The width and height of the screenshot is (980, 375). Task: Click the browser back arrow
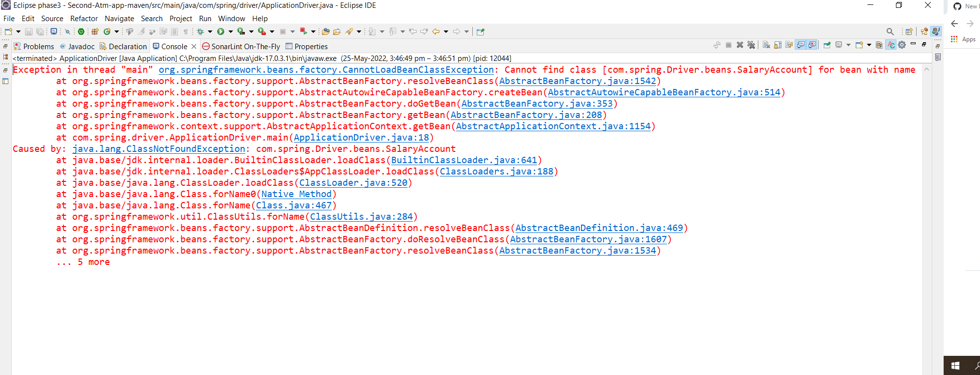(x=954, y=24)
